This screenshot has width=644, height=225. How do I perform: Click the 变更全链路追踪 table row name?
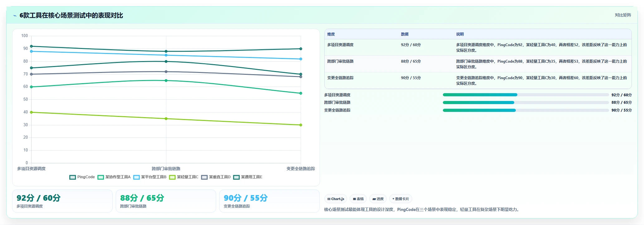click(x=340, y=78)
